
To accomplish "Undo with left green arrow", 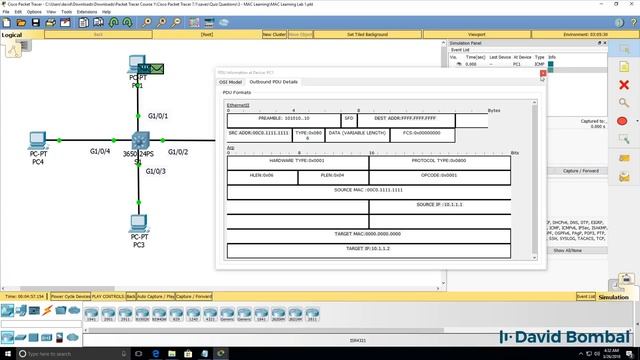I will click(x=113, y=22).
